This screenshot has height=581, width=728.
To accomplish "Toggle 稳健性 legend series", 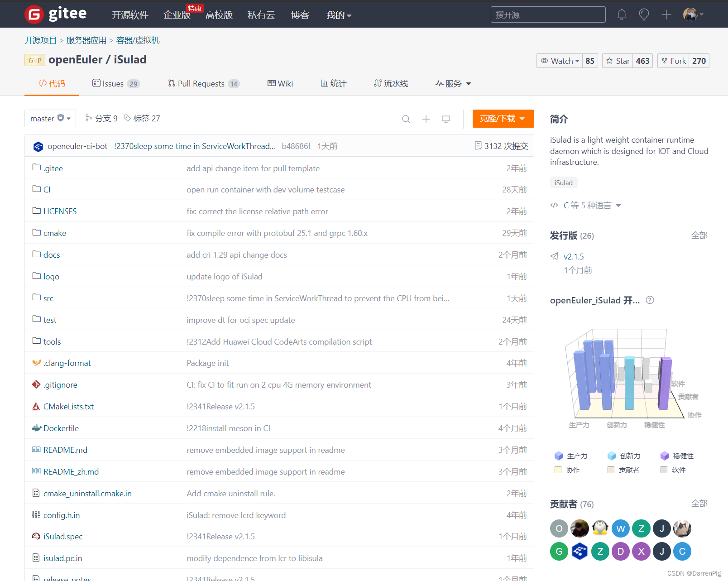I will tap(677, 456).
